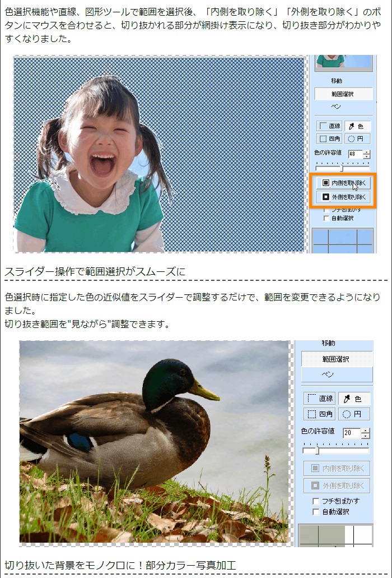Tick 自動選択 checkbox beside the duck photo
This screenshot has height=578, width=392.
click(x=315, y=512)
